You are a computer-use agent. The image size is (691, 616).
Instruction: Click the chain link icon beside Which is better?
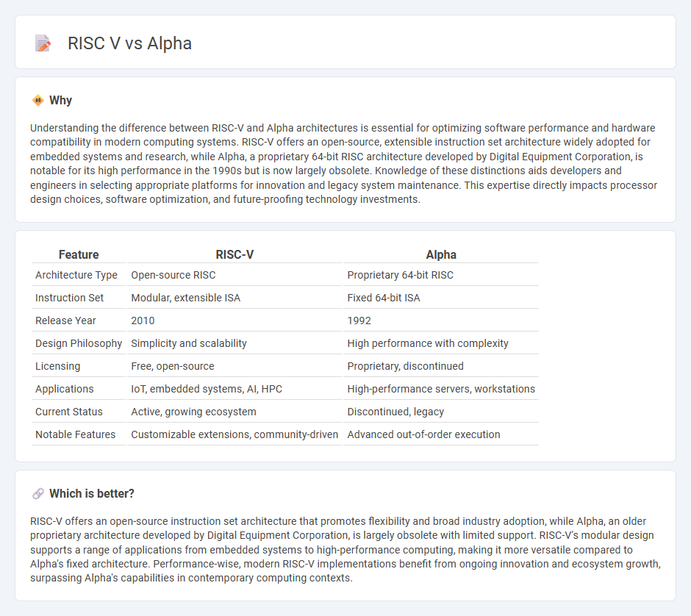tap(38, 493)
